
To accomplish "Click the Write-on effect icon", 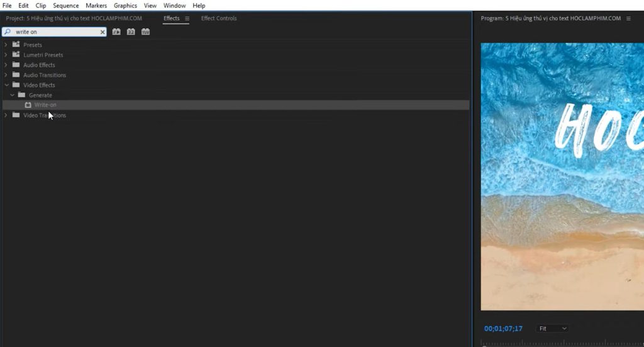I will point(28,105).
